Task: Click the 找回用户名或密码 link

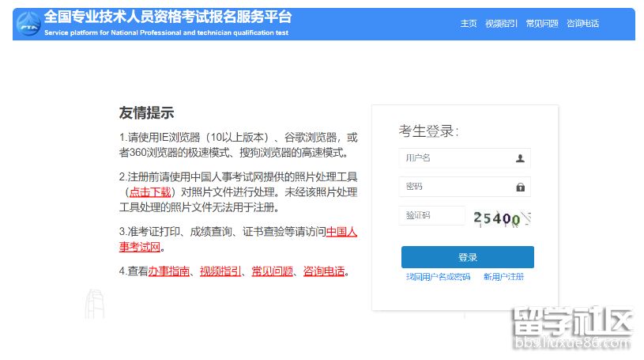Action: pyautogui.click(x=438, y=277)
